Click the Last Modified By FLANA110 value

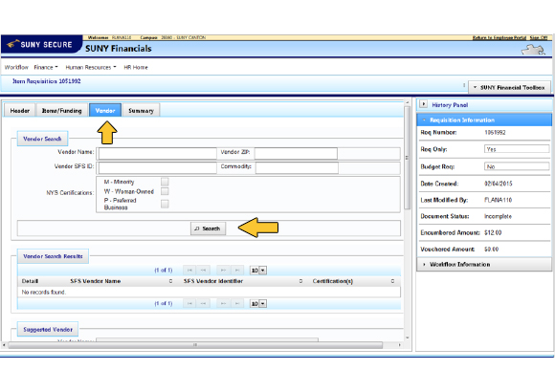(x=498, y=200)
